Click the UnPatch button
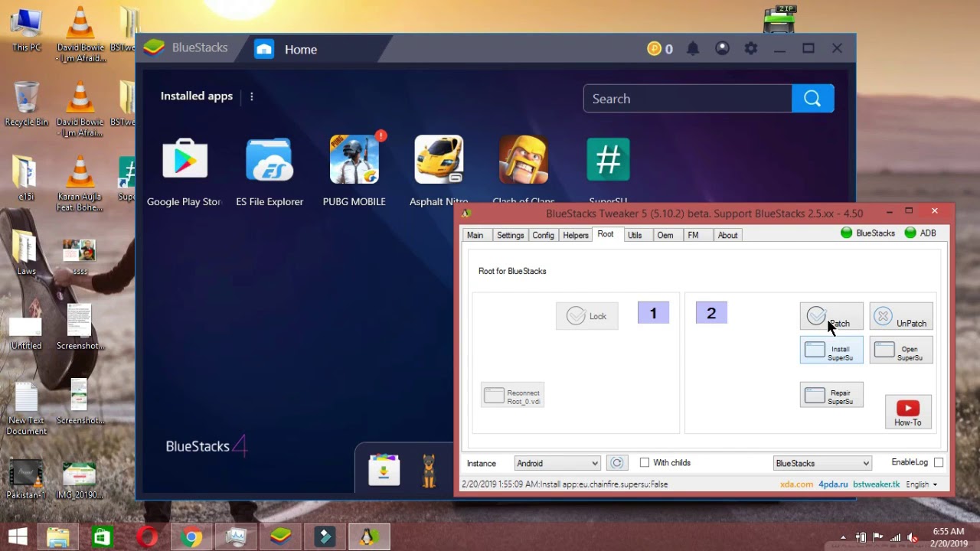The image size is (980, 551). (x=901, y=316)
